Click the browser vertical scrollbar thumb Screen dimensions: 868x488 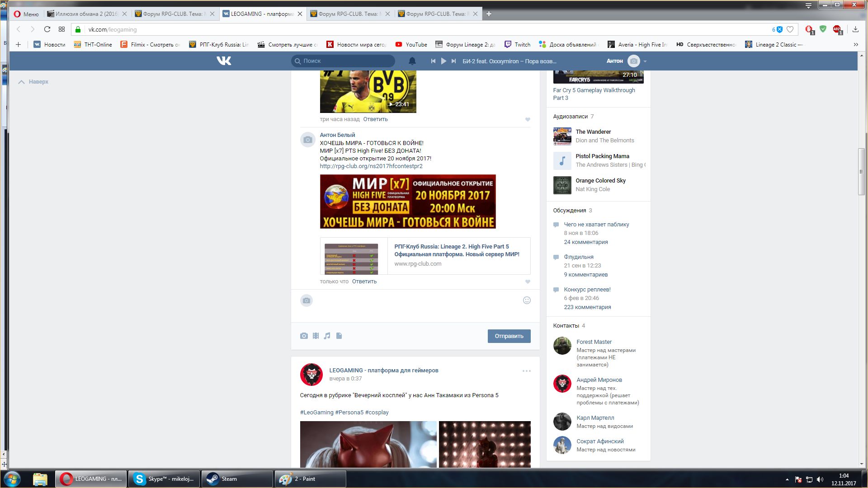pos(861,172)
